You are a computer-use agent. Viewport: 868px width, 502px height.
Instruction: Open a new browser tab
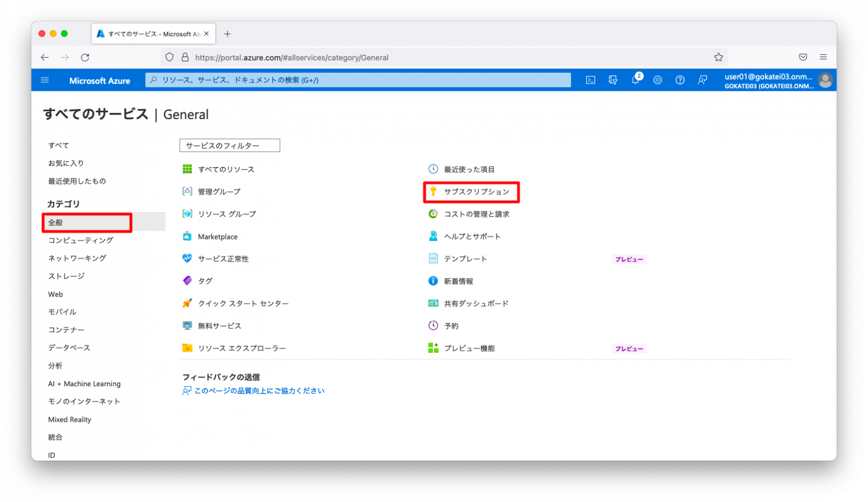pyautogui.click(x=227, y=34)
